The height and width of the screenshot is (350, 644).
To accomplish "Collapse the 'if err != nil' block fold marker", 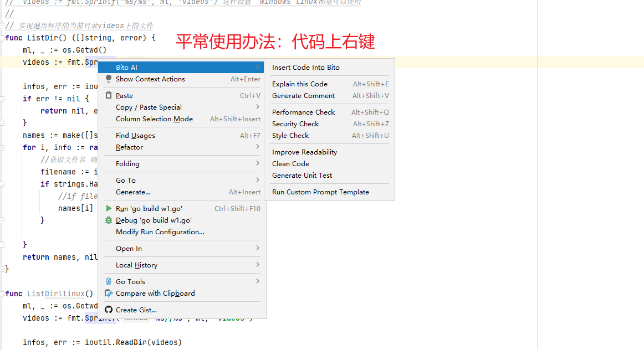I will [2, 99].
